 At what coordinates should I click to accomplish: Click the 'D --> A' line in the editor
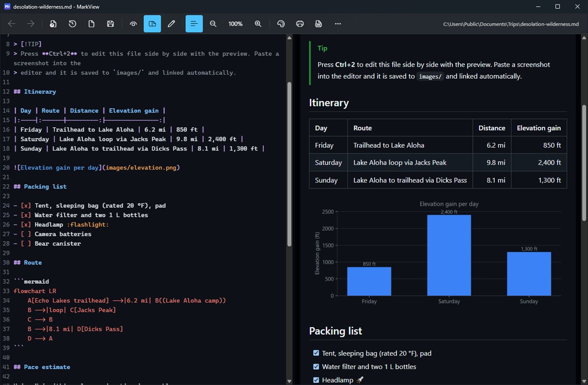[40, 338]
